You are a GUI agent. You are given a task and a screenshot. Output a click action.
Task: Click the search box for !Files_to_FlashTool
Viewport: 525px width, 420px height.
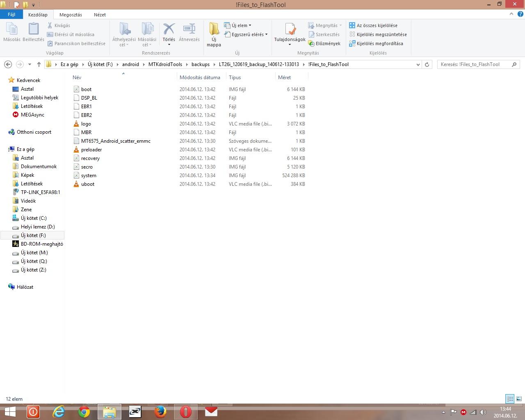(478, 64)
